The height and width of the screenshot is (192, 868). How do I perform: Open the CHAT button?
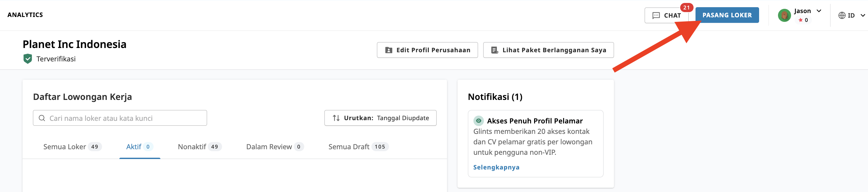tap(666, 15)
